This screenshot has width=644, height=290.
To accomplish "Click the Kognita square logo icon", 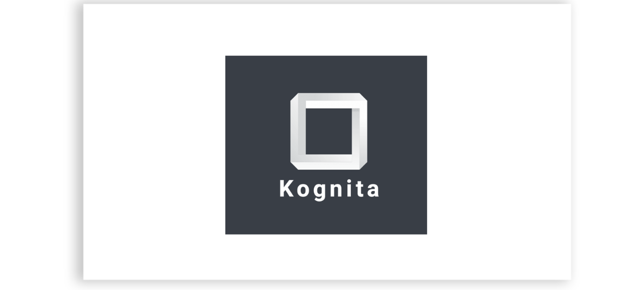I will point(328,132).
